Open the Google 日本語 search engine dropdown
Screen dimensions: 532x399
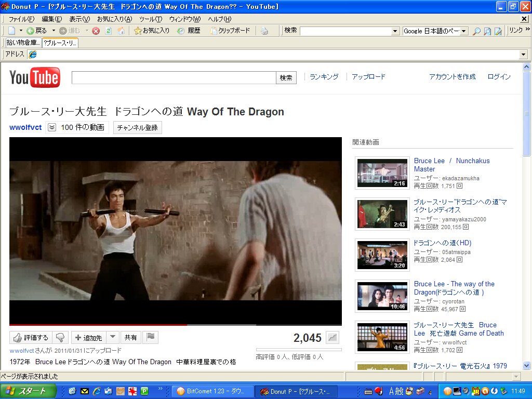(464, 31)
